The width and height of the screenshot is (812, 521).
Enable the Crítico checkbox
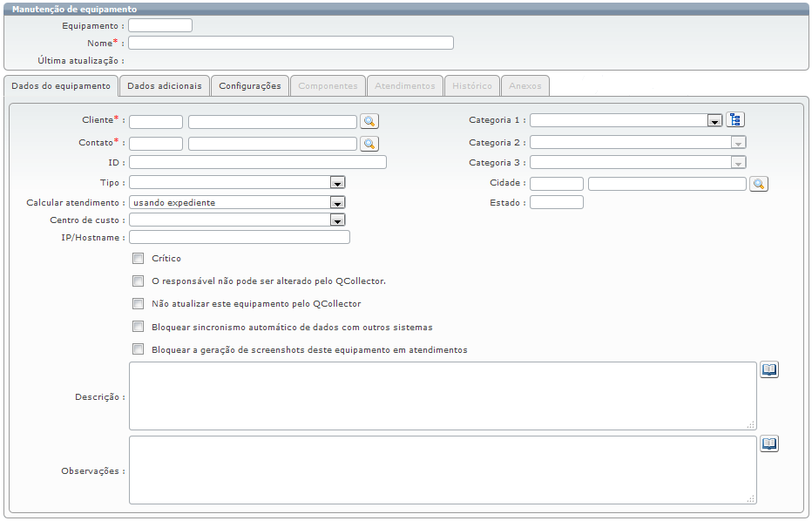click(x=138, y=258)
